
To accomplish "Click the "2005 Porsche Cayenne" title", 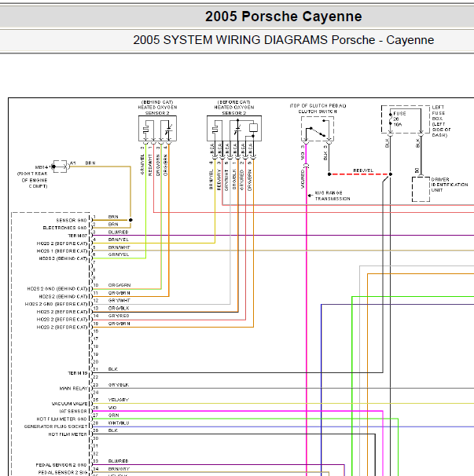I will click(283, 16).
